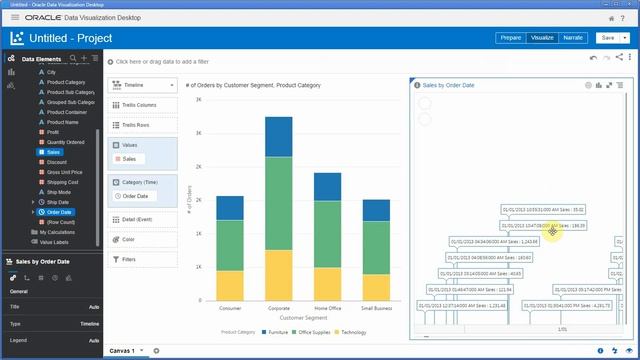This screenshot has width=640, height=360.
Task: Select the Sales chip in Values
Action: [x=129, y=159]
